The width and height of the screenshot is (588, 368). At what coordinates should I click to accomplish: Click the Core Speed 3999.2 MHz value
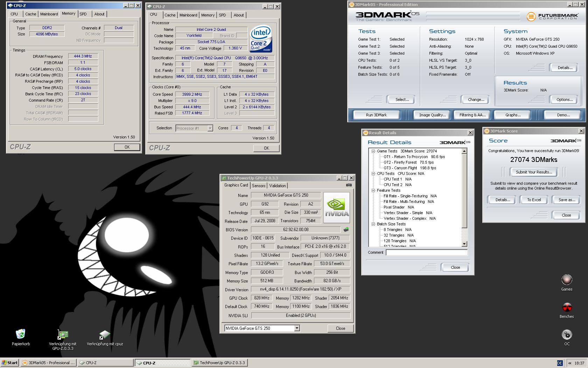192,94
